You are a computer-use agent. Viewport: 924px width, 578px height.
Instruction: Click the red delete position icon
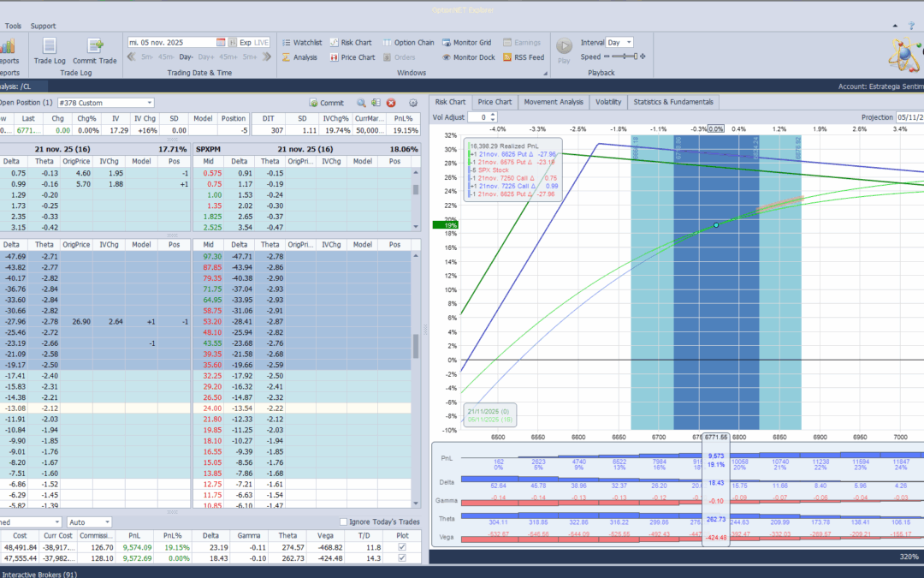pyautogui.click(x=391, y=103)
